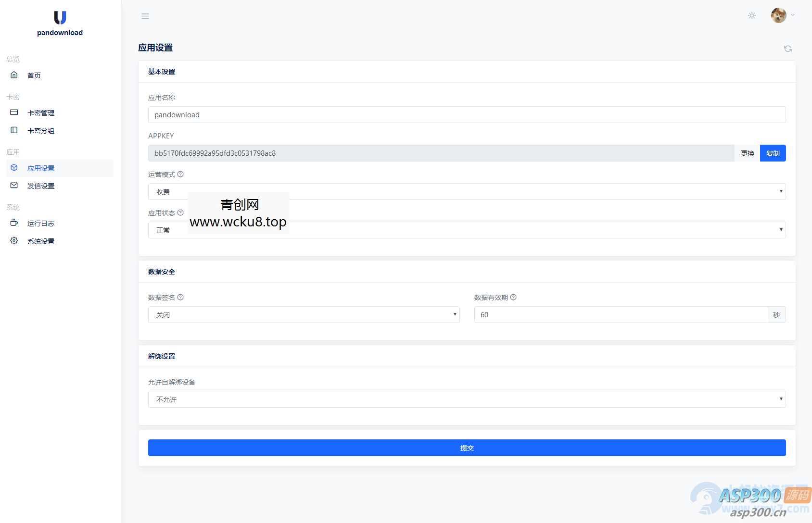Expand the 运营模式 dropdown showing 收费
Viewport: 812px width, 523px height.
467,192
